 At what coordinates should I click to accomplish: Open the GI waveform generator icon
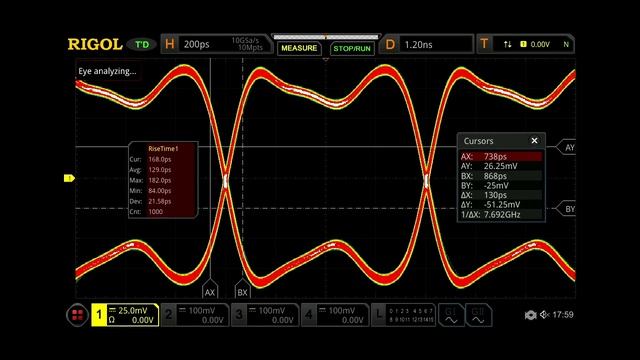451,315
